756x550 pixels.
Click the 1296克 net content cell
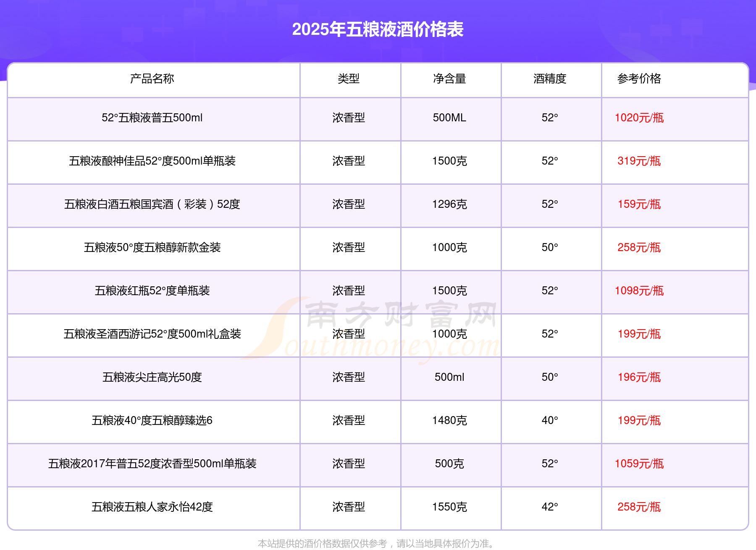pyautogui.click(x=449, y=204)
